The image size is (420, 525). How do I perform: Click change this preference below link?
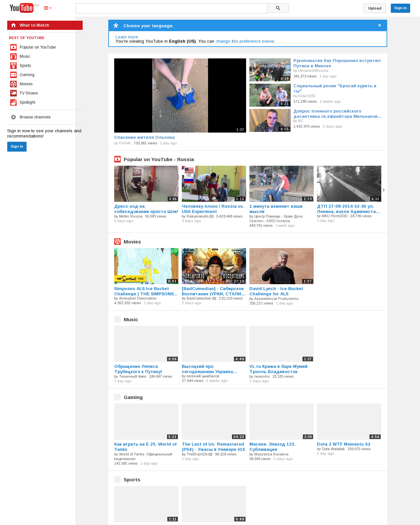(x=245, y=41)
